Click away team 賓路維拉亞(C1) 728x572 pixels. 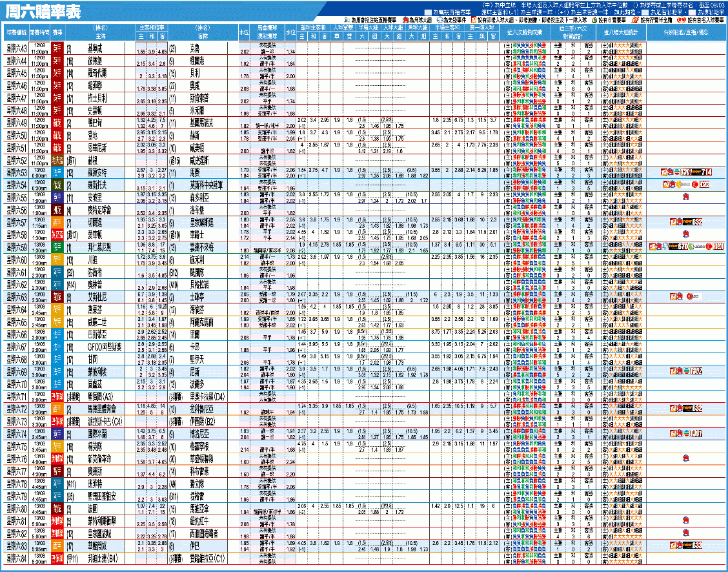208,558
